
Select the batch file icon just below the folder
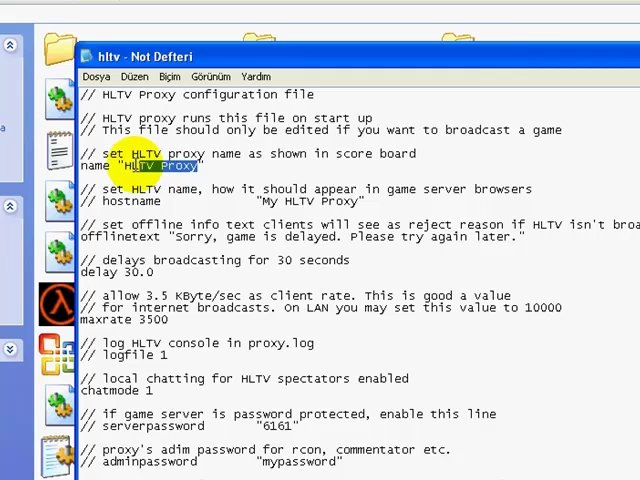(x=60, y=99)
